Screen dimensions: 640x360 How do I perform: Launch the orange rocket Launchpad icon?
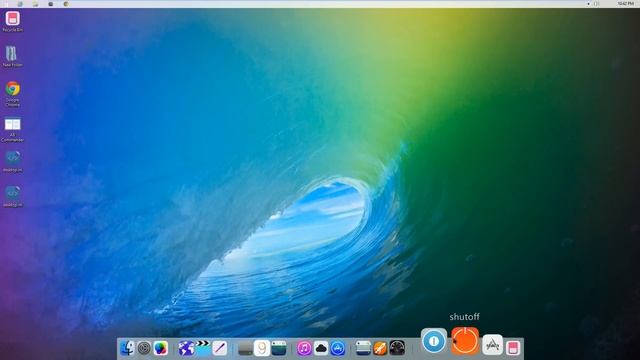click(380, 348)
